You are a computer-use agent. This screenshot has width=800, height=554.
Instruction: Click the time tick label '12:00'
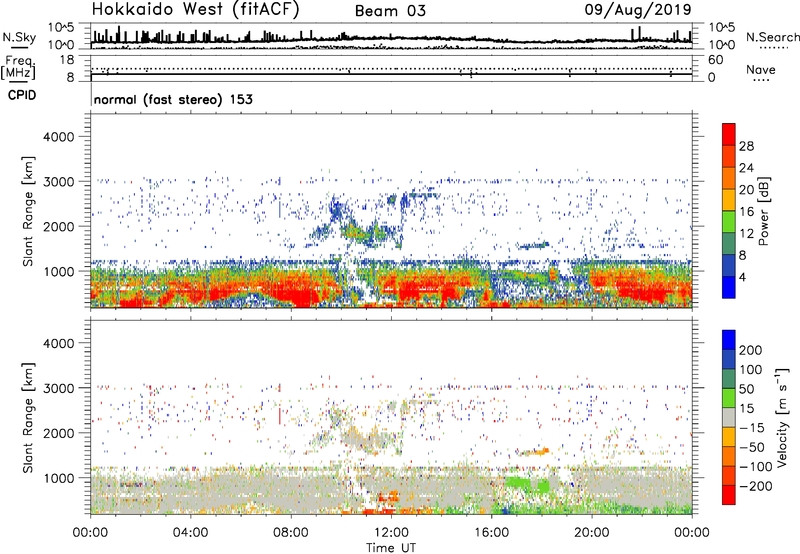391,533
